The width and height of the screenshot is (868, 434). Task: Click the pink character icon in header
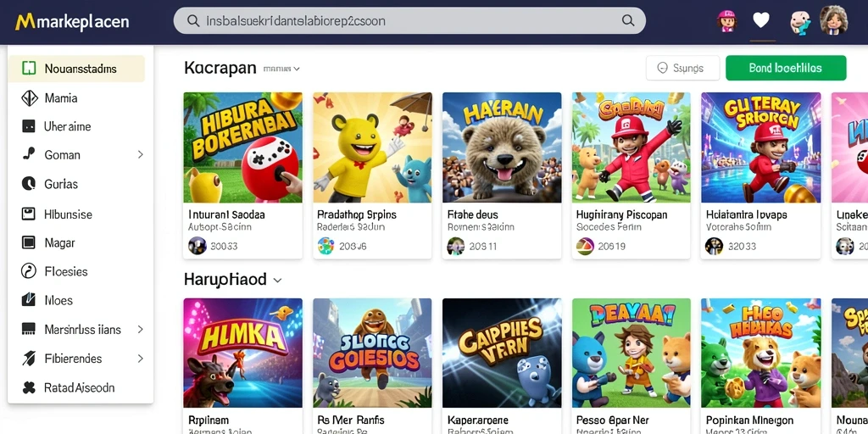point(726,21)
